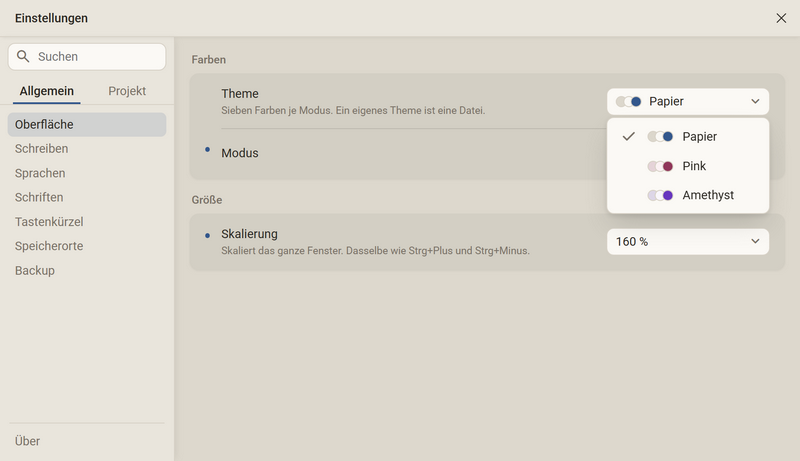
Task: Click the blue dot beside Modus
Action: (x=208, y=149)
